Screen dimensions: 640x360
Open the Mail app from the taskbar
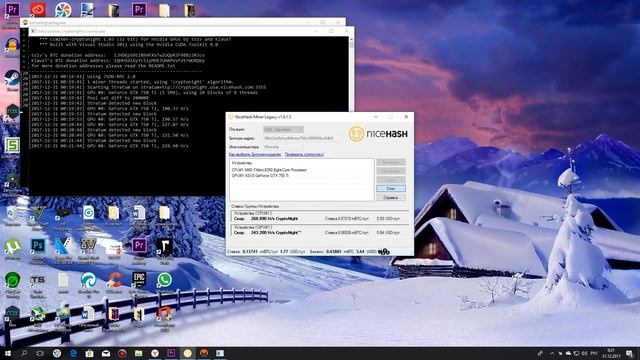coord(106,353)
